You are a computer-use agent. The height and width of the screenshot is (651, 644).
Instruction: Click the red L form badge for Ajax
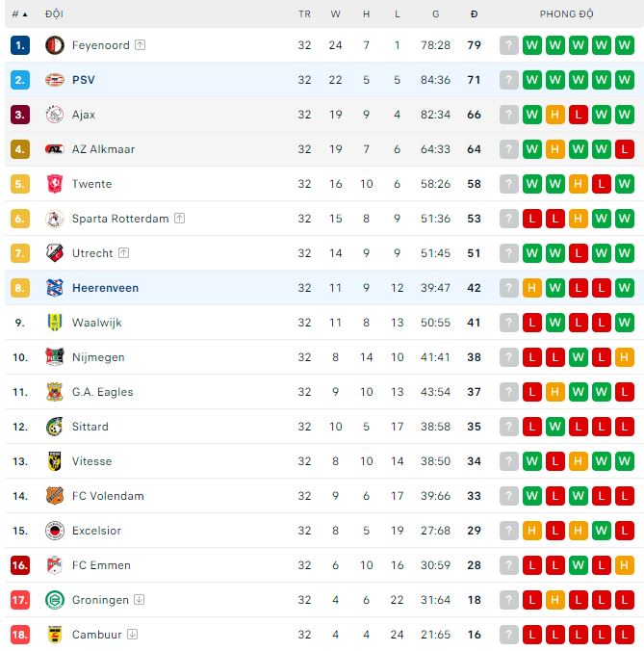[x=579, y=115]
